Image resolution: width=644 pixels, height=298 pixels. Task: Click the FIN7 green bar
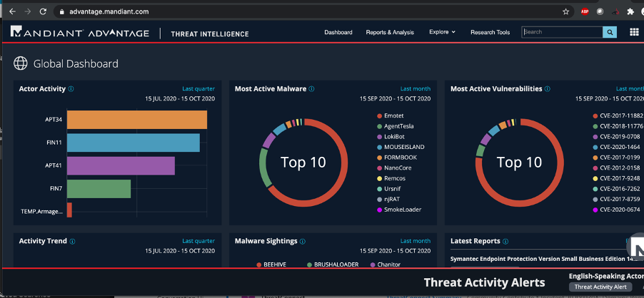click(99, 188)
